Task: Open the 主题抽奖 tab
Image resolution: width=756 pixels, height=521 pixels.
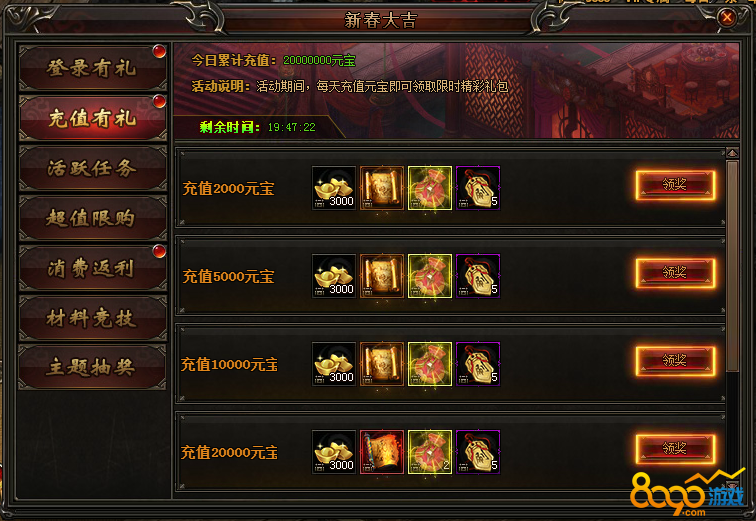Action: point(93,368)
